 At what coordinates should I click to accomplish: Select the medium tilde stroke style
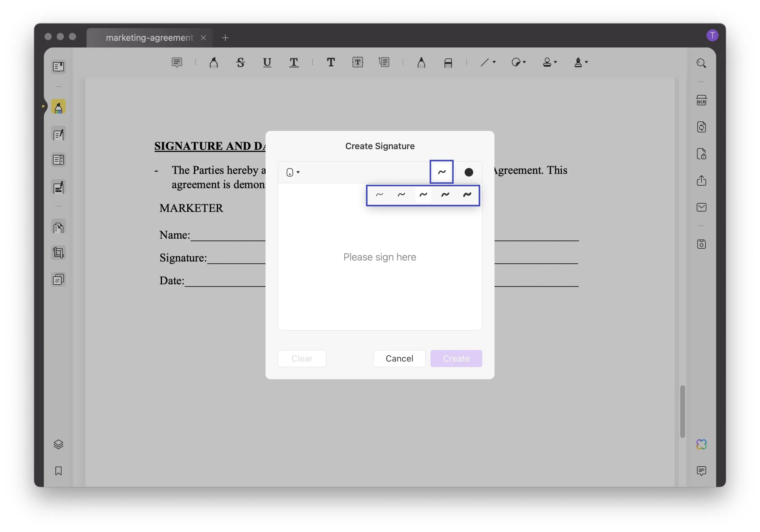(x=423, y=195)
